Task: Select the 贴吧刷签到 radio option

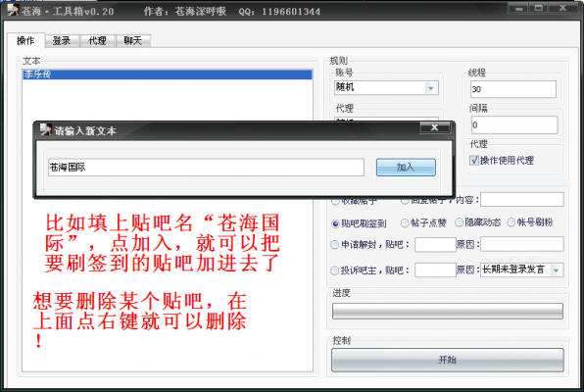Action: point(335,223)
